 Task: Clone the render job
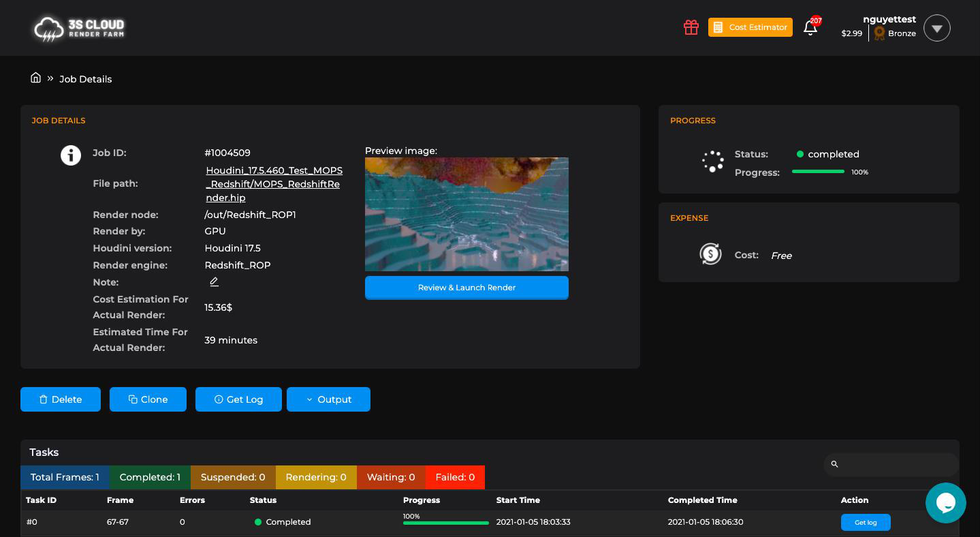[x=148, y=399]
